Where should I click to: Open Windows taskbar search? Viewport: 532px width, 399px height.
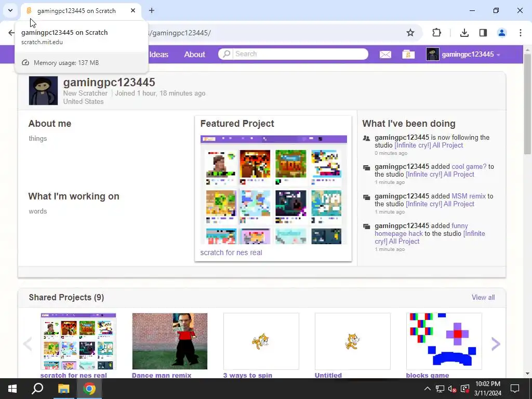point(37,389)
